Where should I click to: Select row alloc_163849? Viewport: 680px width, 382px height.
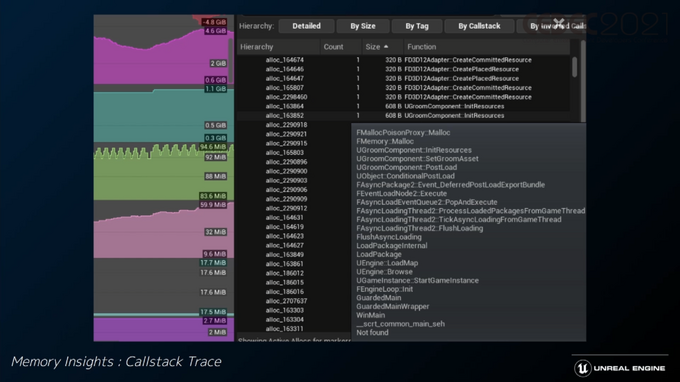[x=284, y=255]
